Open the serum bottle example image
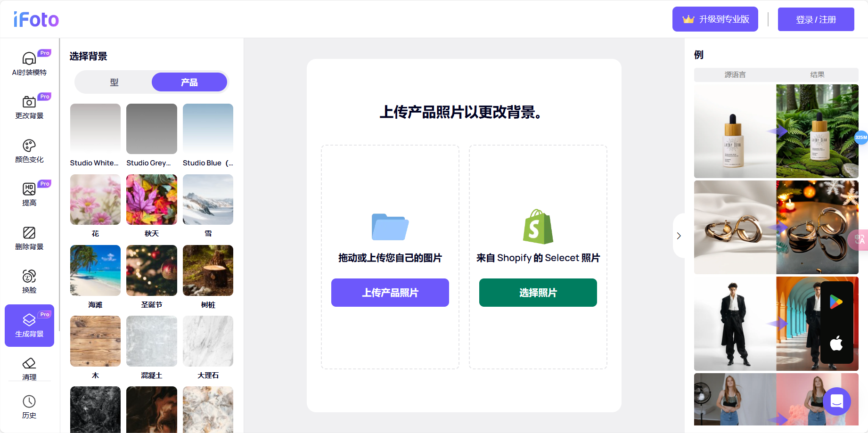The height and width of the screenshot is (433, 868). tap(776, 131)
